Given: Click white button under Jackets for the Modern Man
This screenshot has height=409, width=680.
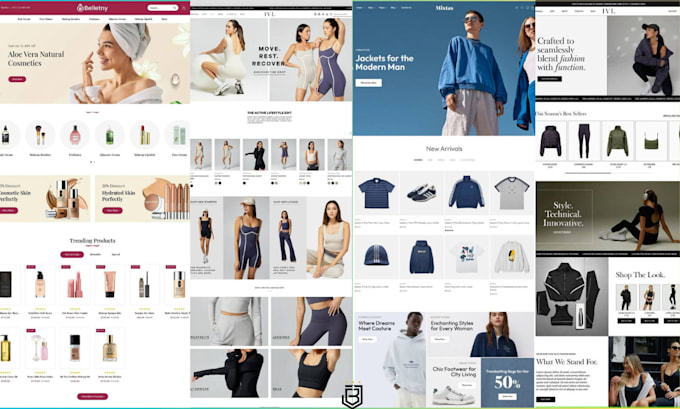Looking at the screenshot, I should pos(369,83).
